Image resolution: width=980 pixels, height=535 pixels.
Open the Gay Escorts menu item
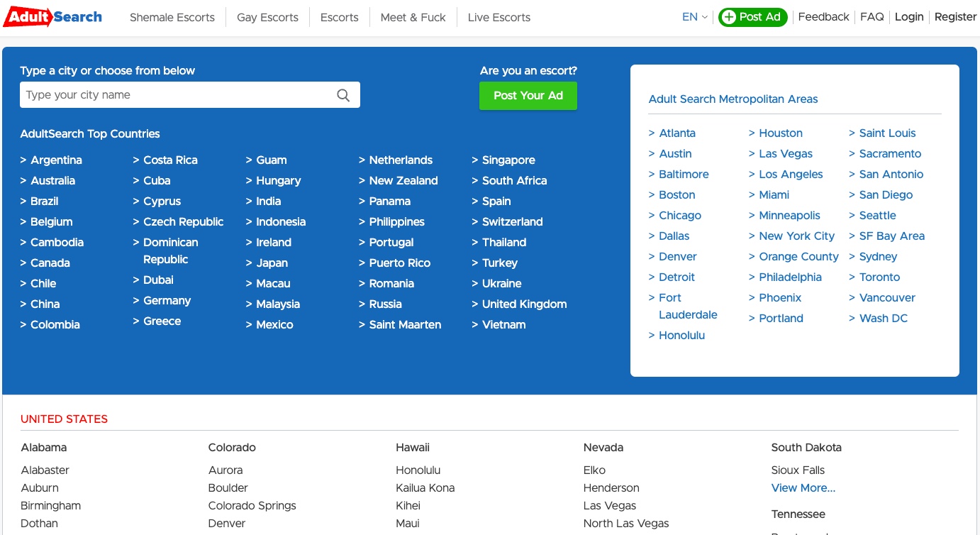coord(267,17)
